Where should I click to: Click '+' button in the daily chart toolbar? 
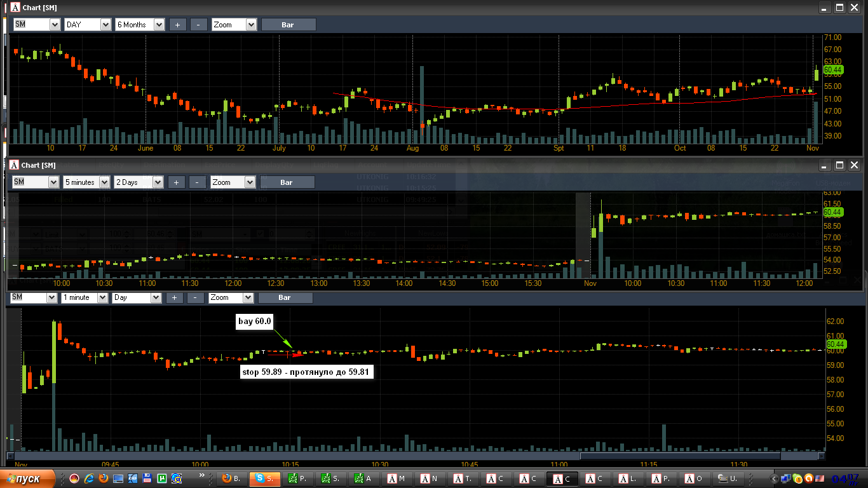pyautogui.click(x=177, y=25)
